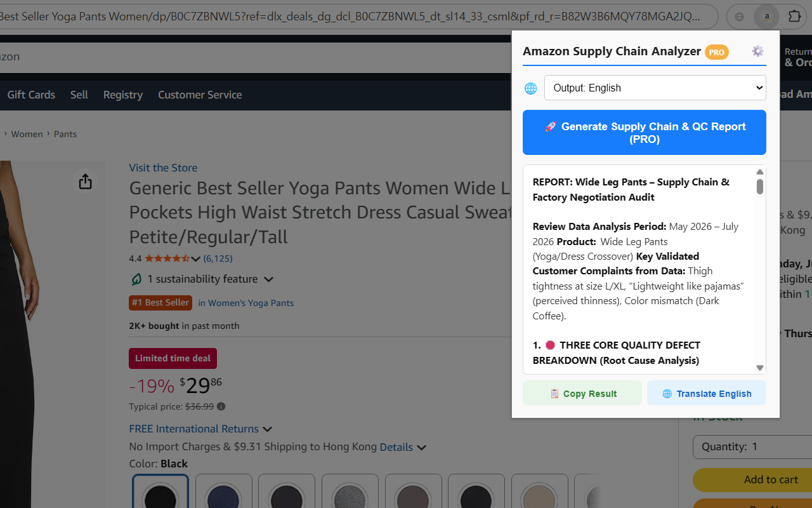Expand the star rating breakdown chevron
812x508 pixels.
point(195,258)
